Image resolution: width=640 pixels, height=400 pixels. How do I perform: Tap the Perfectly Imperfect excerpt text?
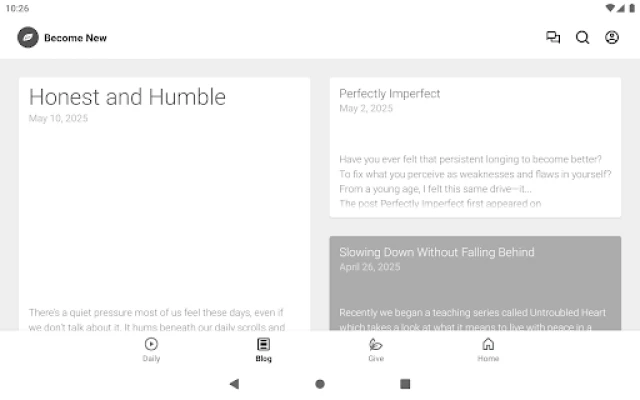pyautogui.click(x=475, y=180)
